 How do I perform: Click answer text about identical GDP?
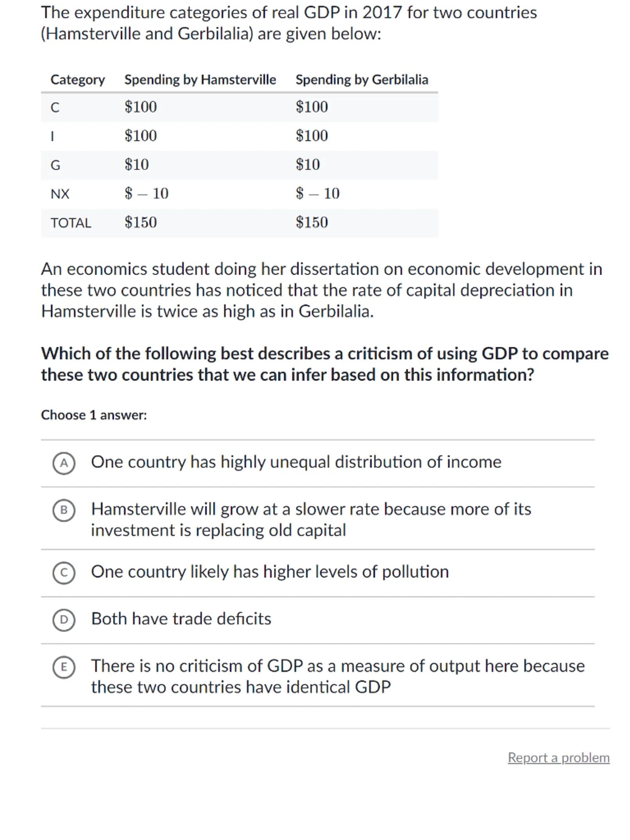pos(337,676)
